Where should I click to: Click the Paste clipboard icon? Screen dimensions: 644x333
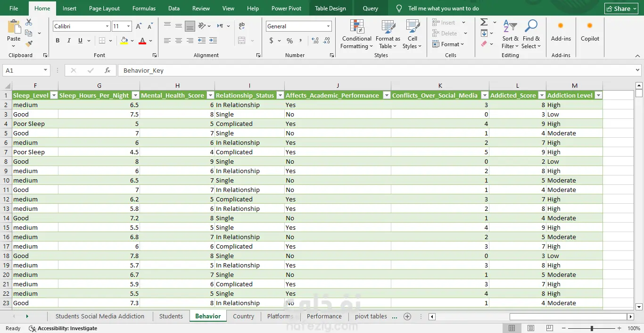[14, 27]
